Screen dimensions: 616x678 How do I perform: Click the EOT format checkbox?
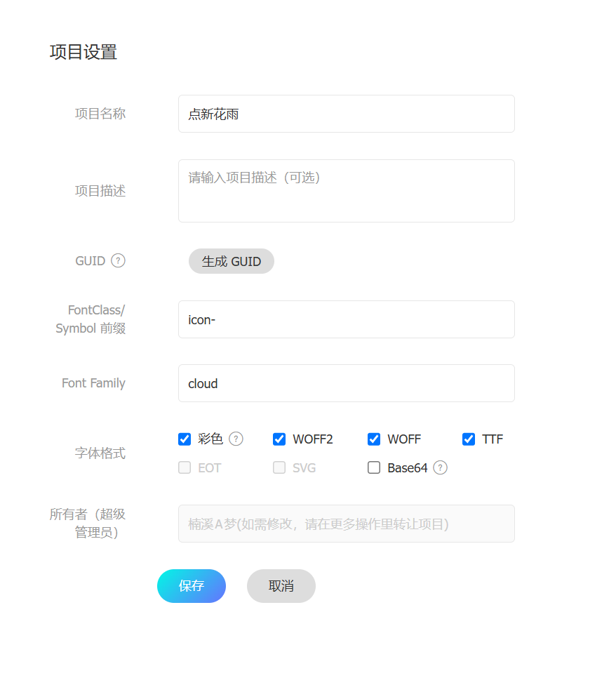point(185,467)
